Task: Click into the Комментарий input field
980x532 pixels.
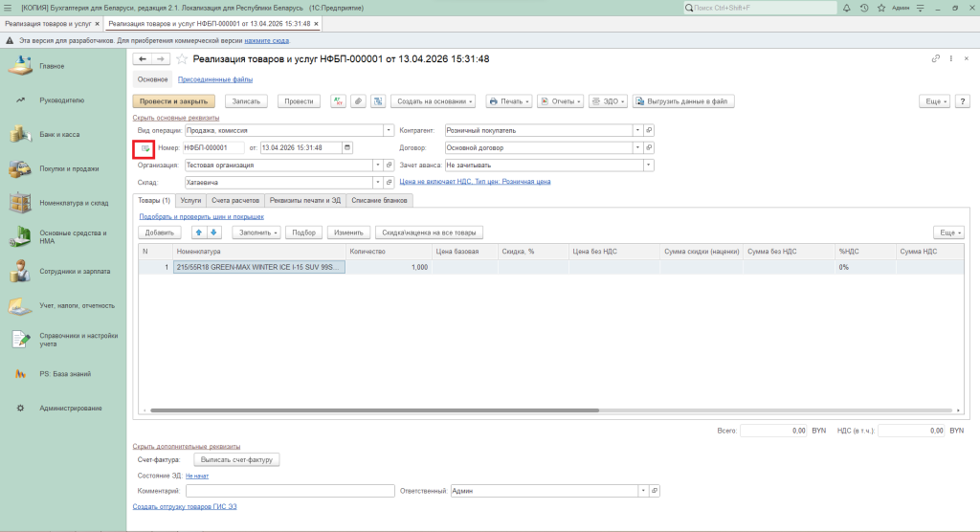Action: pos(290,491)
